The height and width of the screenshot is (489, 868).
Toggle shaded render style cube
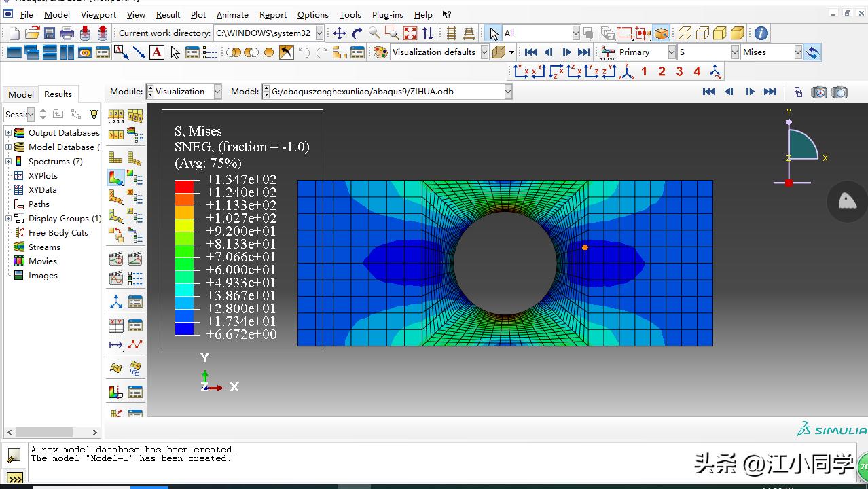(x=738, y=33)
